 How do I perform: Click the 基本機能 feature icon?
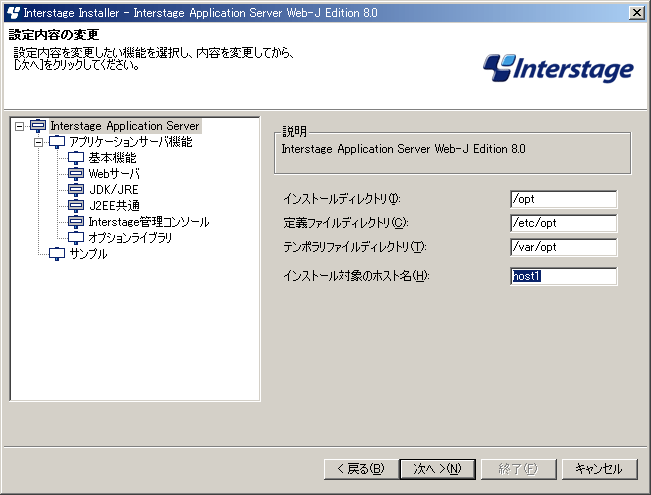tap(76, 158)
